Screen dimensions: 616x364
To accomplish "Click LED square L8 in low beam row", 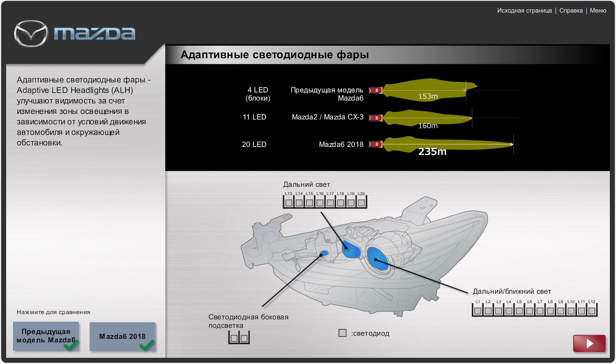I will coord(550,311).
